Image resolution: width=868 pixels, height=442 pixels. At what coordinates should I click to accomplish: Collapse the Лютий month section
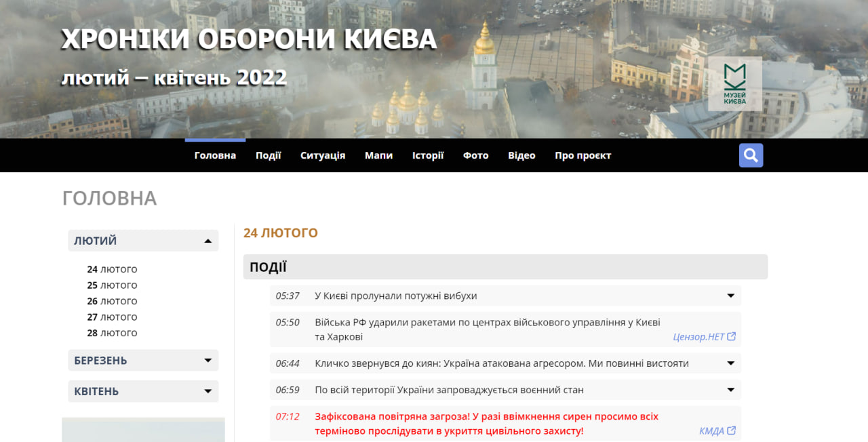[208, 241]
